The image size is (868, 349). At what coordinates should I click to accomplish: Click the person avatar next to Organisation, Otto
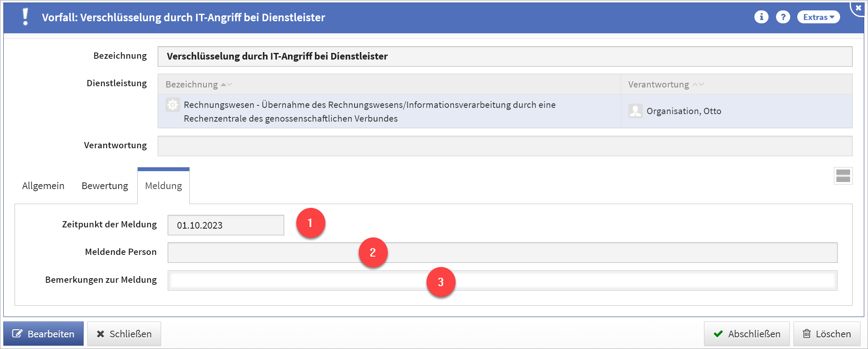(x=635, y=111)
